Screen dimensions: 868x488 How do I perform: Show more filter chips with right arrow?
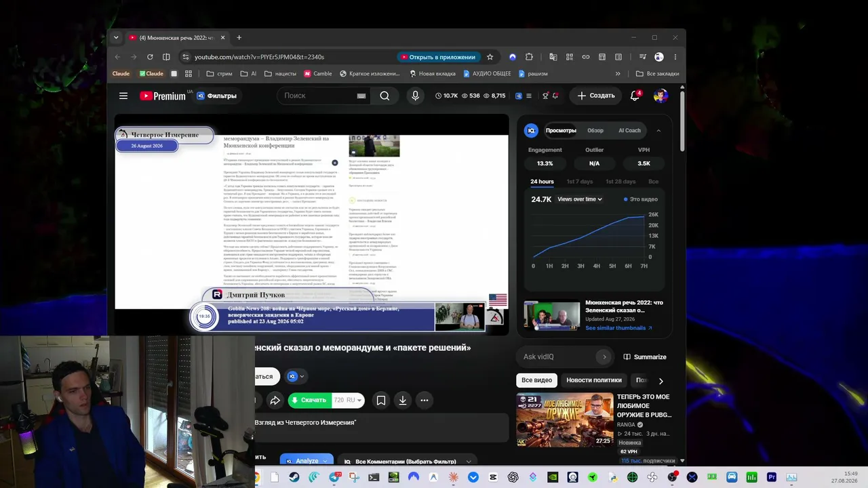click(x=660, y=381)
